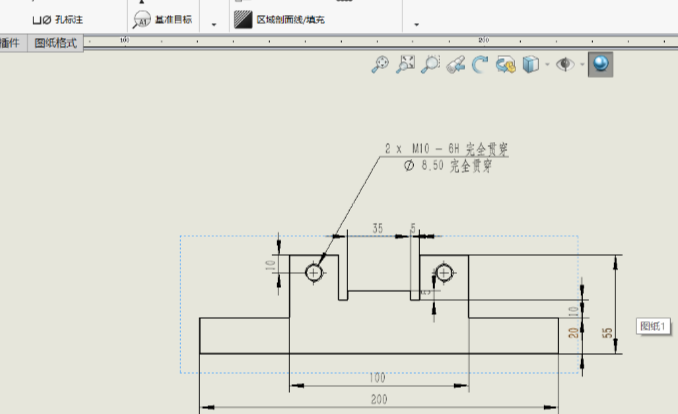Switch to the 插件 tab

pos(10,43)
